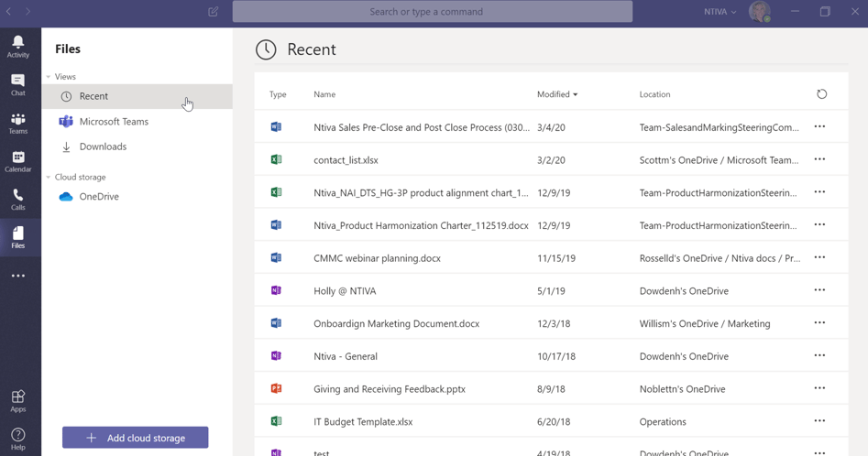The image size is (868, 456).
Task: Click the 11/15/19 modified date
Action: click(x=556, y=258)
